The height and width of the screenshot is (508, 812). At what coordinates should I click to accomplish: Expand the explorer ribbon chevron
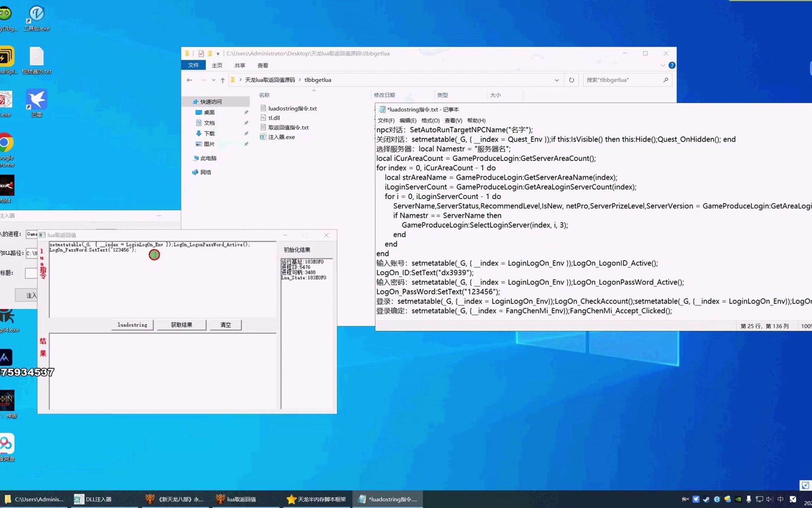pos(663,65)
